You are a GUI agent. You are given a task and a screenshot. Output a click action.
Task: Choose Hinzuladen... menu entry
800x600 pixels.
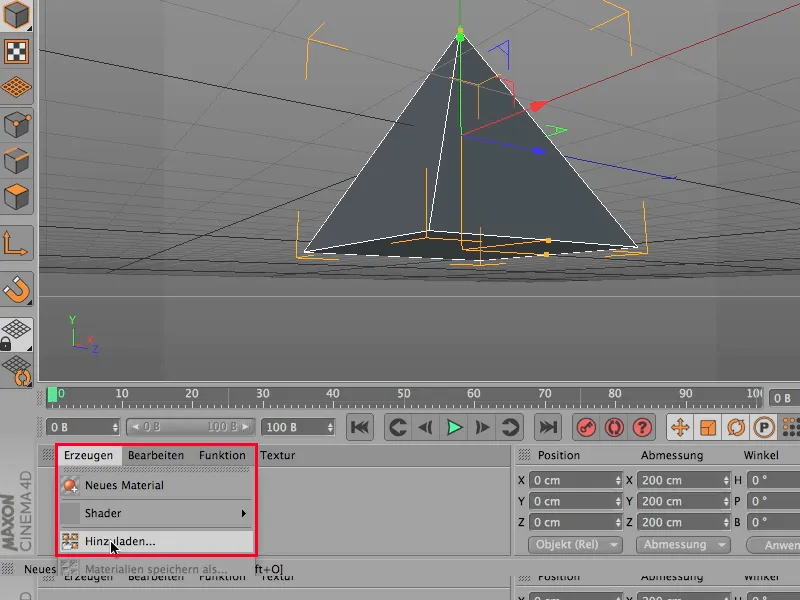pos(156,541)
